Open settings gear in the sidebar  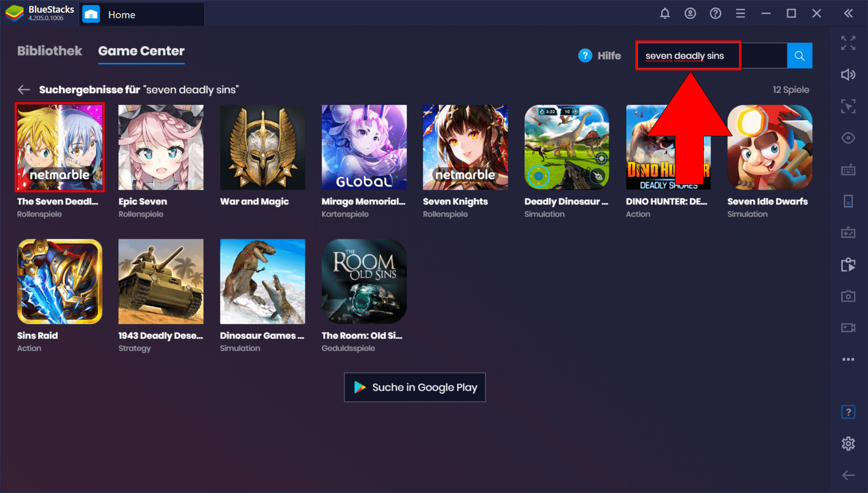tap(848, 444)
